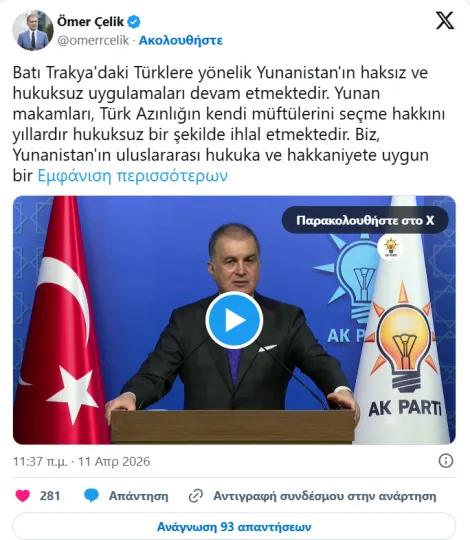The height and width of the screenshot is (540, 470).
Task: Click Παρακολουθήστε στο X button
Action: click(365, 220)
